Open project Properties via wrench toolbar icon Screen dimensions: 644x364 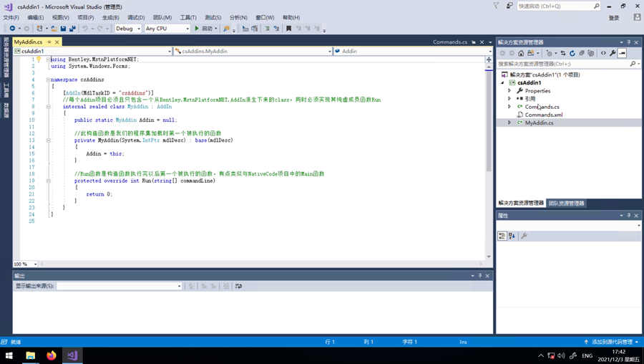tap(613, 53)
